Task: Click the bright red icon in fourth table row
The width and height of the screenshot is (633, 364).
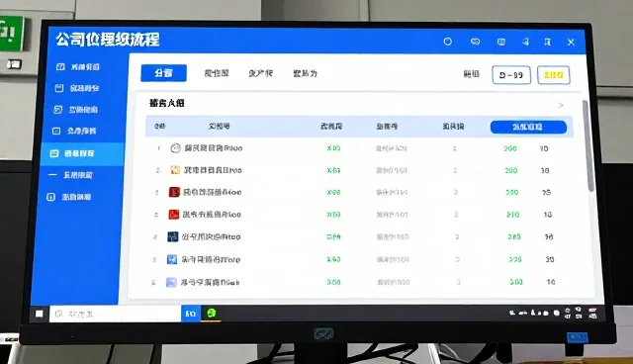Action: [174, 215]
